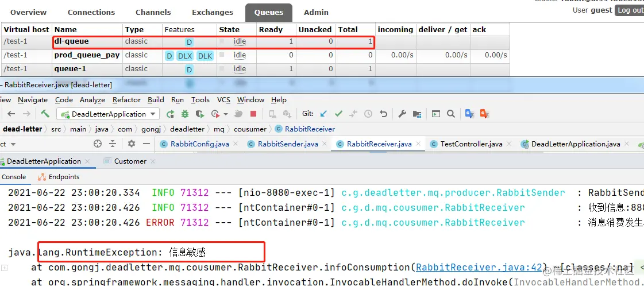The width and height of the screenshot is (644, 286).
Task: Select the Queues tab
Action: 269,12
